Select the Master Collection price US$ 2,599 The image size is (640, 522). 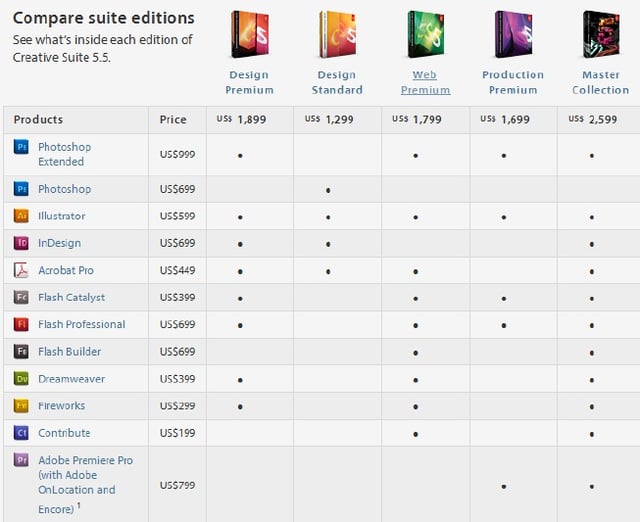[593, 119]
